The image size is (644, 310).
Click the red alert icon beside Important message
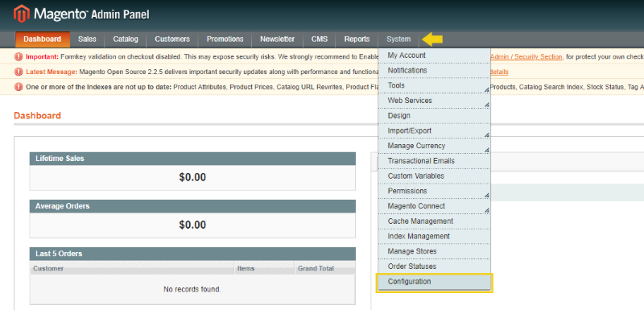[x=19, y=56]
